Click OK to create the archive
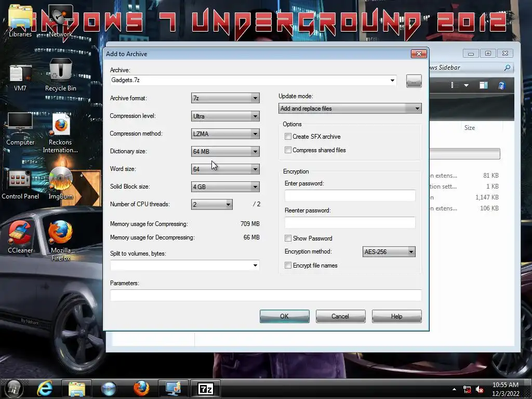The width and height of the screenshot is (532, 399). (x=284, y=316)
